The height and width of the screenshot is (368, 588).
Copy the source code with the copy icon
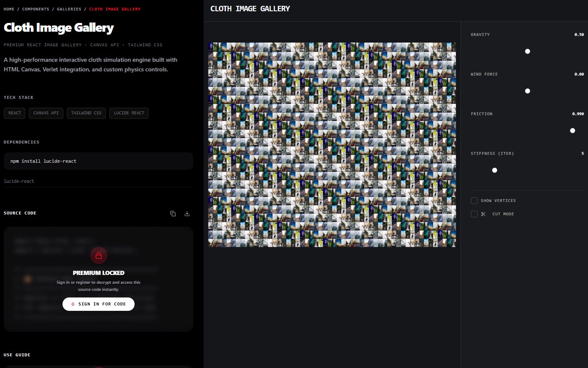click(173, 214)
